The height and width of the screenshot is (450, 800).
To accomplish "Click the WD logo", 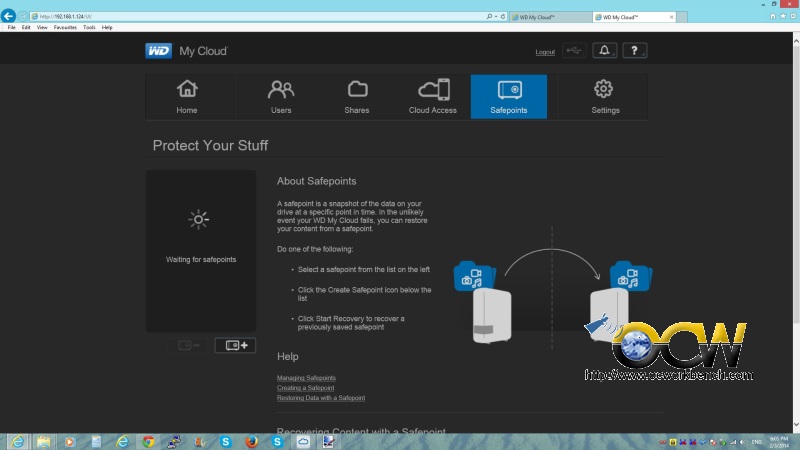I will (159, 51).
